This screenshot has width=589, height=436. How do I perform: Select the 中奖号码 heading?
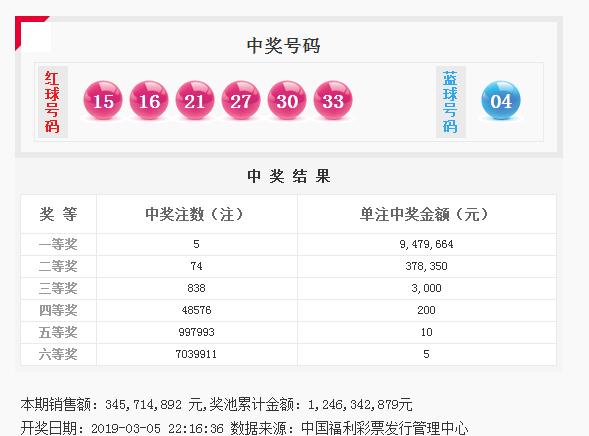tap(284, 46)
